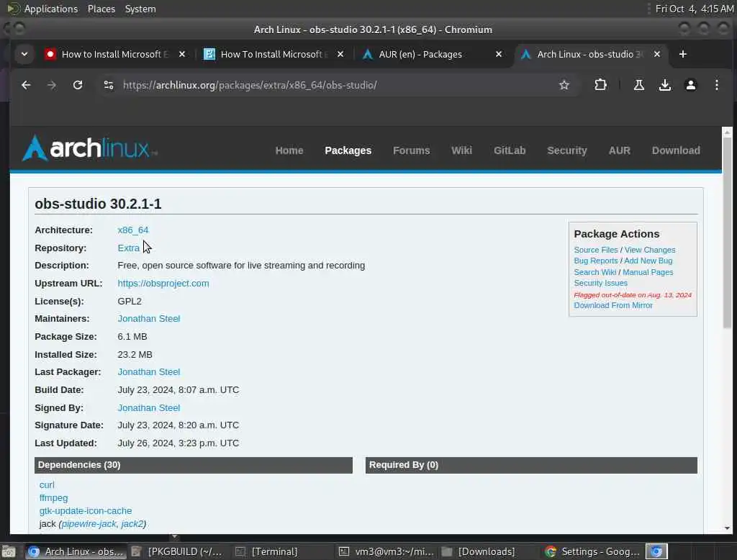
Task: Open the browser Downloads icon
Action: [664, 85]
